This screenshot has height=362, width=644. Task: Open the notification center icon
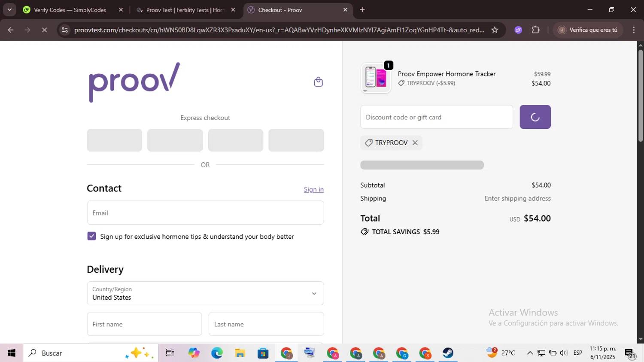630,353
